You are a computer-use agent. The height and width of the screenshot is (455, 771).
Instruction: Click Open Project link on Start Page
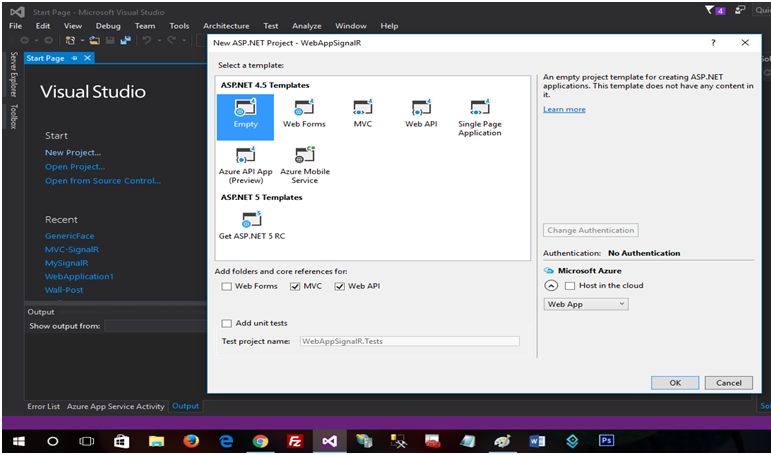click(x=75, y=167)
